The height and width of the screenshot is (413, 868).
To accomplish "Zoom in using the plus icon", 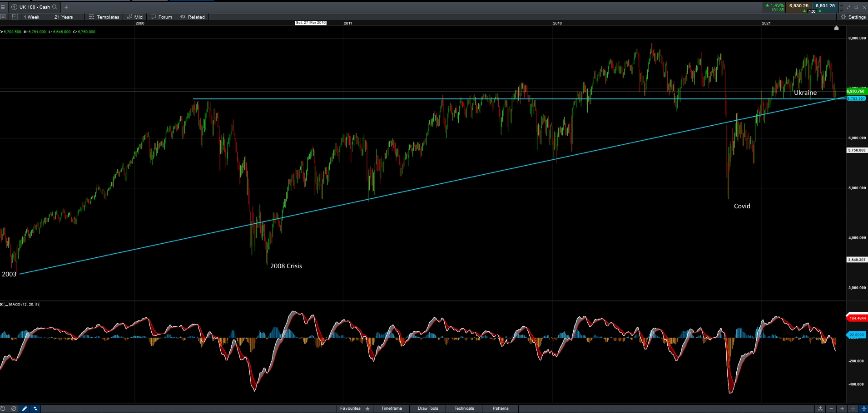I will [842, 408].
